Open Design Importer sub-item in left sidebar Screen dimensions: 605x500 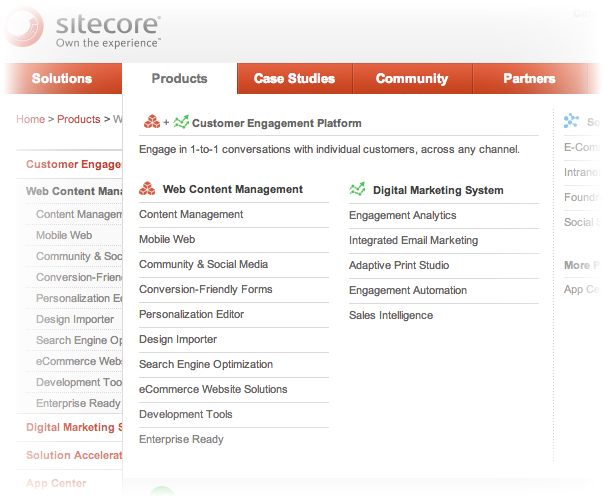(x=75, y=319)
